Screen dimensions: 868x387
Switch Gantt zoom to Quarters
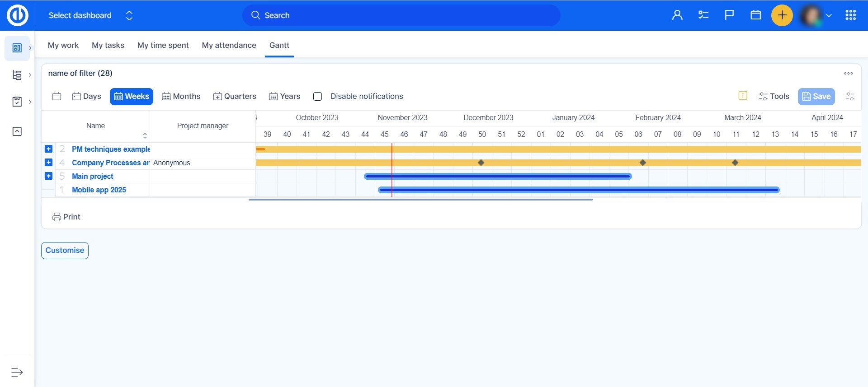pos(235,96)
